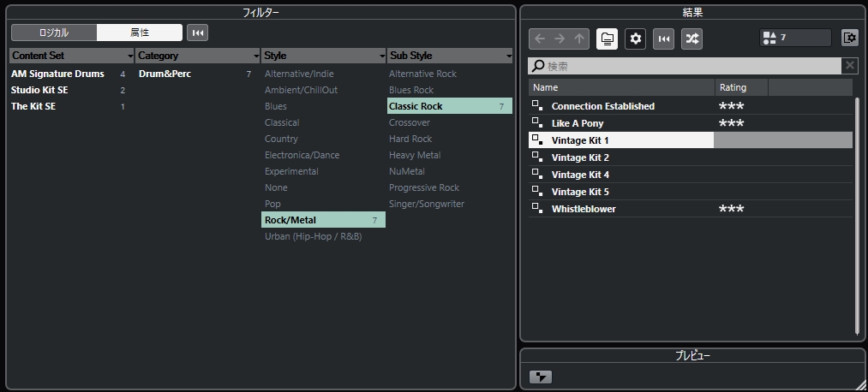Image resolution: width=868 pixels, height=392 pixels.
Task: Click the shuffle results icon
Action: (691, 39)
